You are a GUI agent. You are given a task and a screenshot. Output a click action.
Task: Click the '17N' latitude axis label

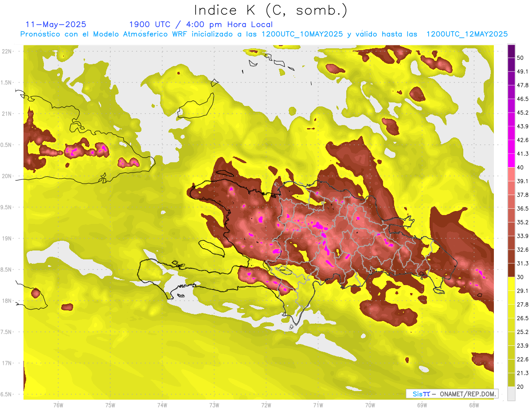[8, 364]
